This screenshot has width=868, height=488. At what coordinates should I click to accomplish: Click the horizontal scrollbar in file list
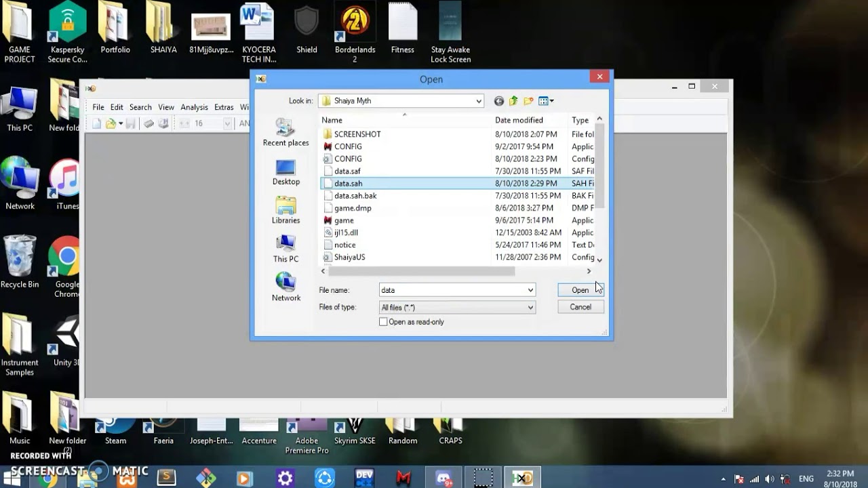tap(421, 271)
